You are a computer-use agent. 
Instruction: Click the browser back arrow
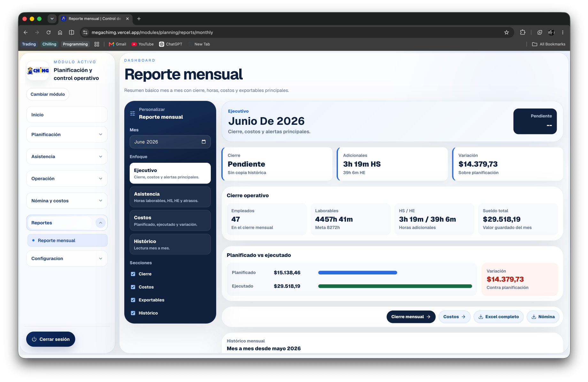tap(26, 32)
